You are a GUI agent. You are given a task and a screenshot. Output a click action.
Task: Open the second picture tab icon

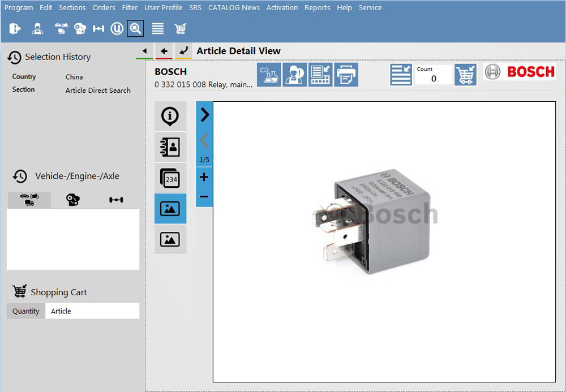tap(170, 239)
